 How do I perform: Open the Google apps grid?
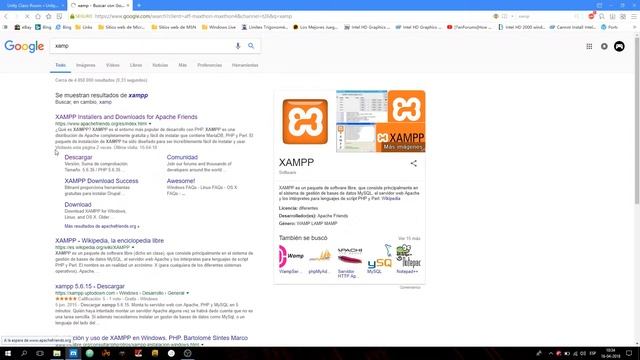[x=589, y=47]
